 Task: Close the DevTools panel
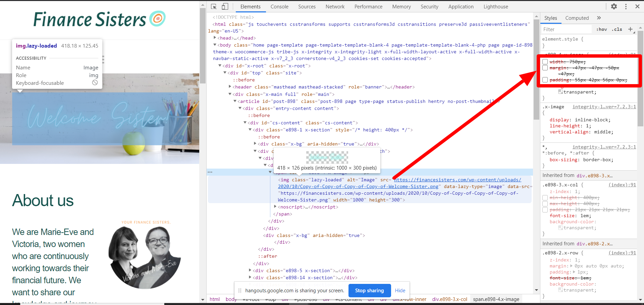pos(637,6)
